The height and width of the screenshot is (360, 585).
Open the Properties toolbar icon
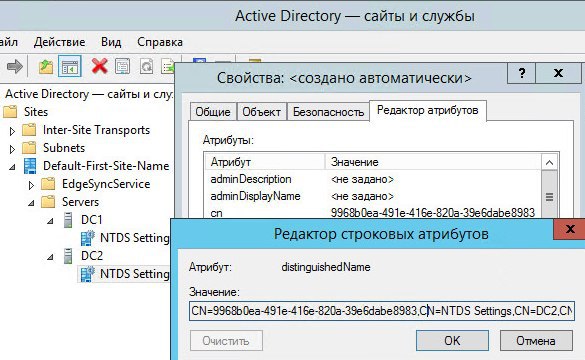[x=122, y=66]
